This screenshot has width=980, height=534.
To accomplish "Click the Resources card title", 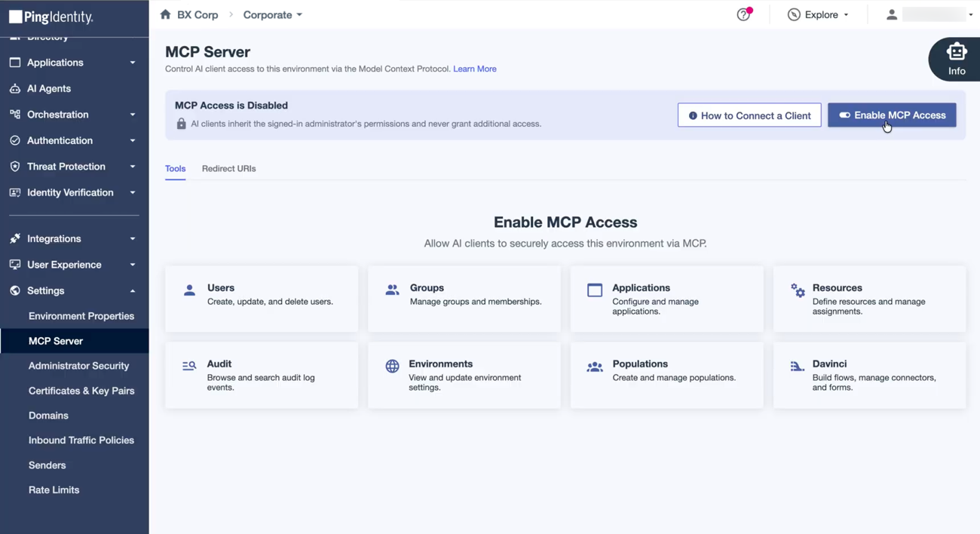I will (838, 288).
